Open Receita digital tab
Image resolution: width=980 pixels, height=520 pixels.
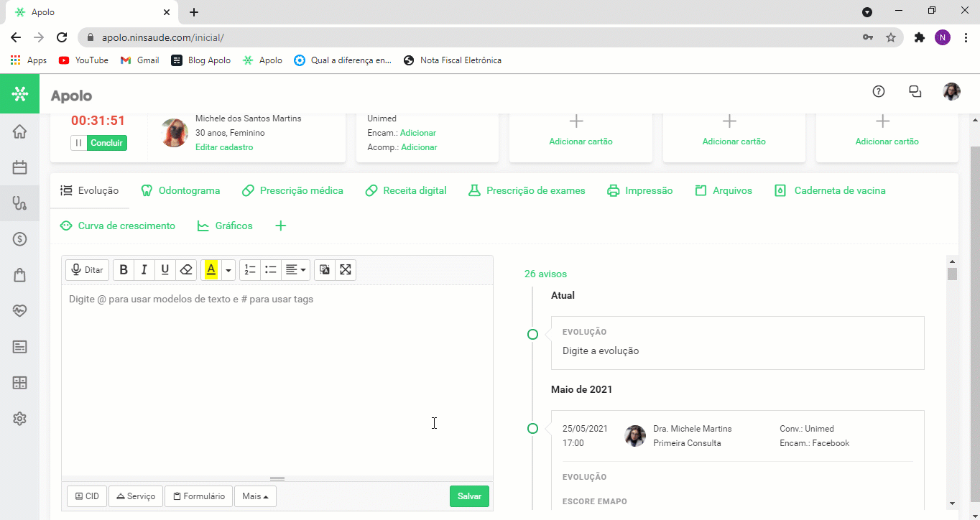coord(406,190)
